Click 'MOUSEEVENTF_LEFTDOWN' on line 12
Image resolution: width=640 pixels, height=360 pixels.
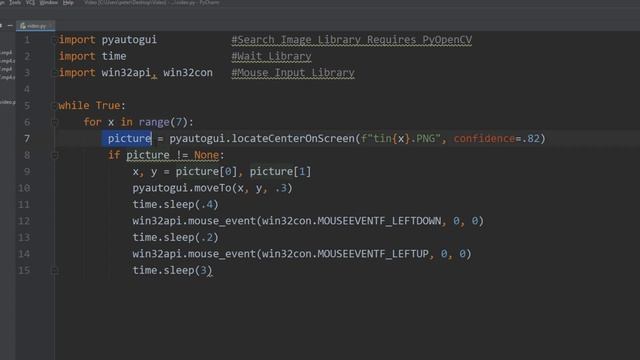[x=379, y=221]
